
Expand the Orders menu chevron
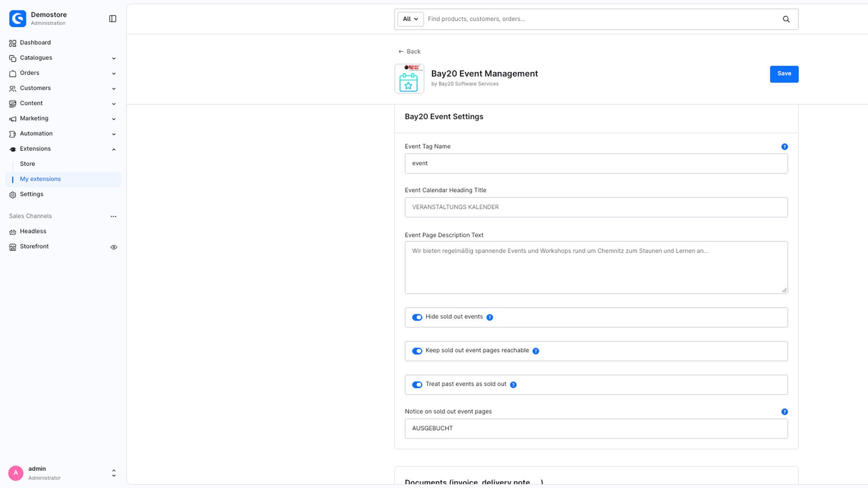point(114,74)
